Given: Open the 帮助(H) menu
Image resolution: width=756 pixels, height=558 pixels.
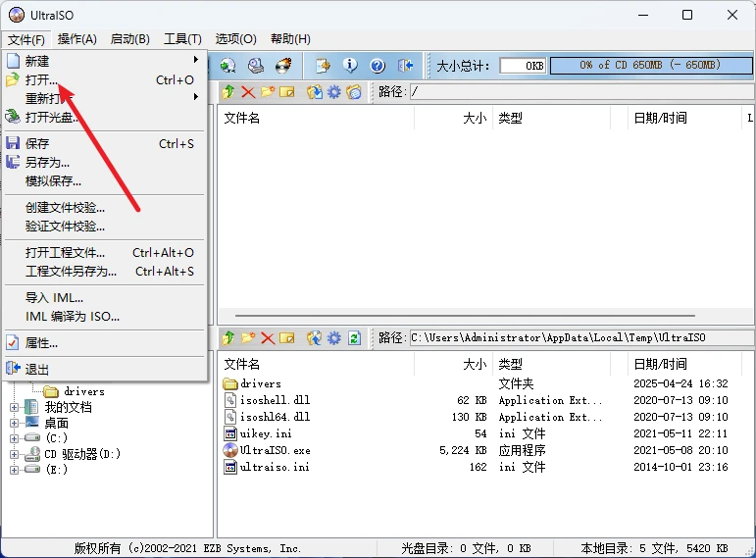Looking at the screenshot, I should (x=290, y=39).
